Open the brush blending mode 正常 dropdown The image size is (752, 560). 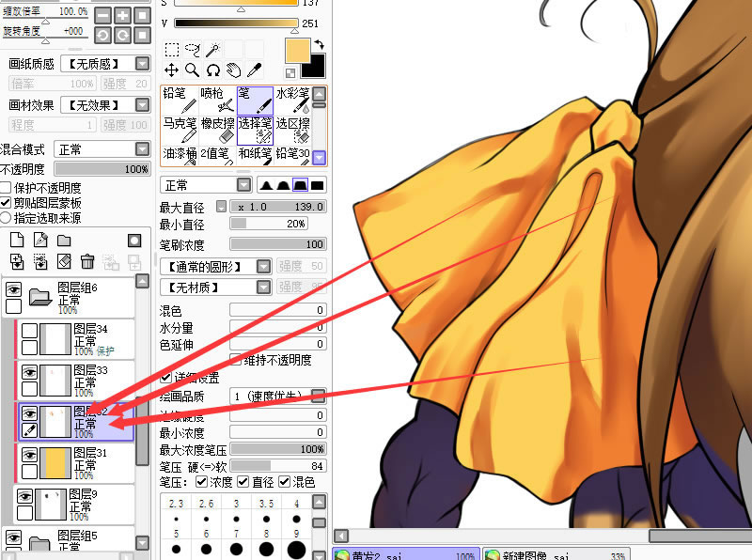point(244,185)
